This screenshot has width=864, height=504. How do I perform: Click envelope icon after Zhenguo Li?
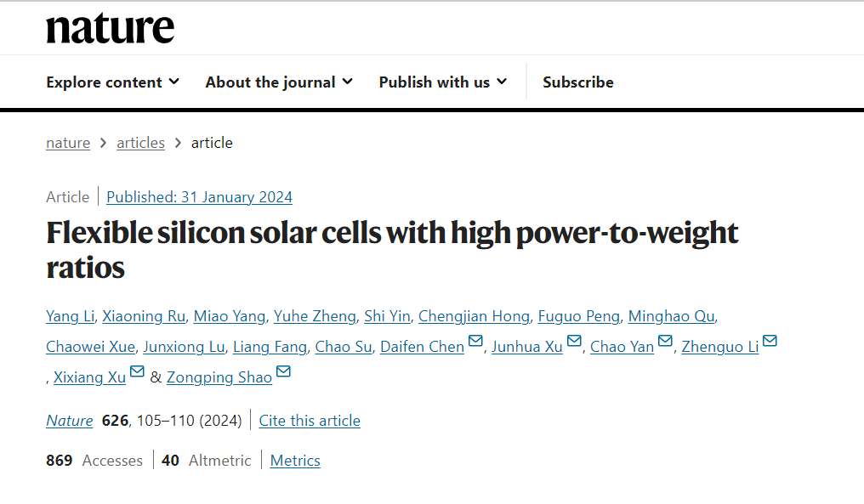coord(770,343)
